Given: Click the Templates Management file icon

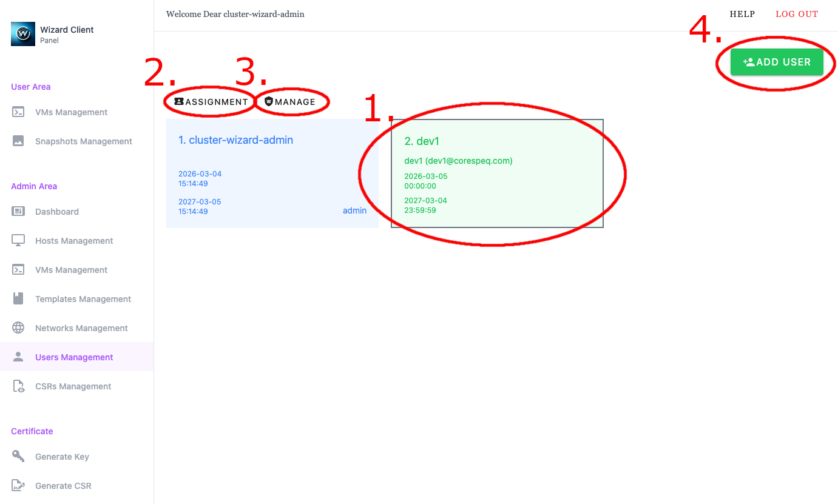Looking at the screenshot, I should coord(18,299).
